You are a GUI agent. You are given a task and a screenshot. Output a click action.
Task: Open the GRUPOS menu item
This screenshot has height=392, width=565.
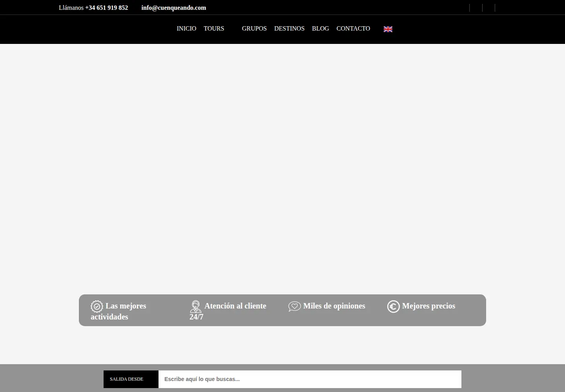(x=254, y=29)
